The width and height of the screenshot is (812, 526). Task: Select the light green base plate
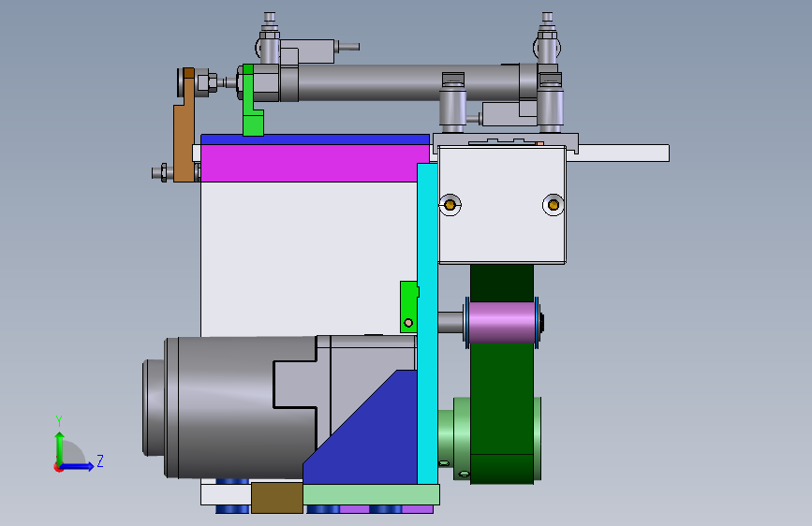pyautogui.click(x=371, y=494)
